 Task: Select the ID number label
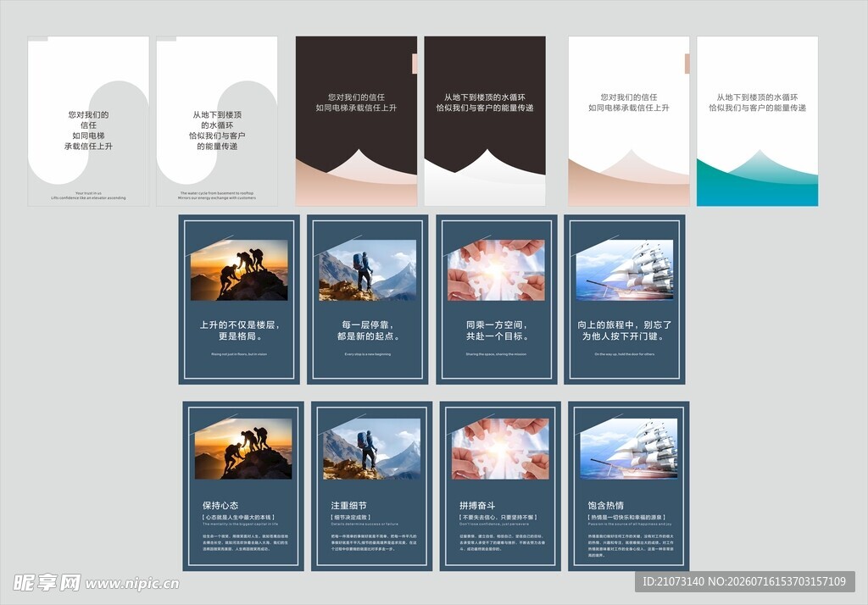click(x=744, y=582)
